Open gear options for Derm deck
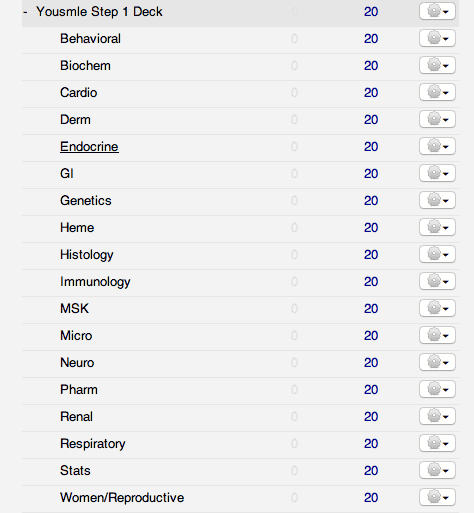This screenshot has height=513, width=474. pos(437,120)
